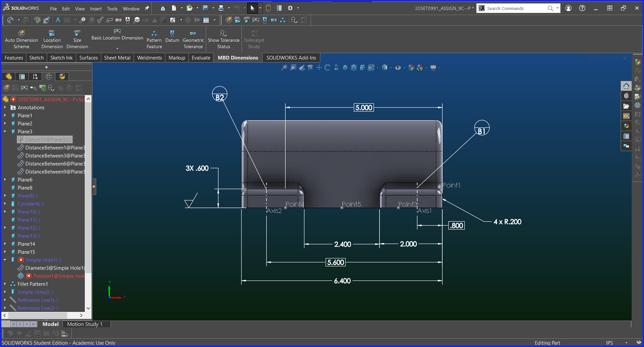This screenshot has width=644, height=347.
Task: Click Pattern Feature tool
Action: point(154,40)
